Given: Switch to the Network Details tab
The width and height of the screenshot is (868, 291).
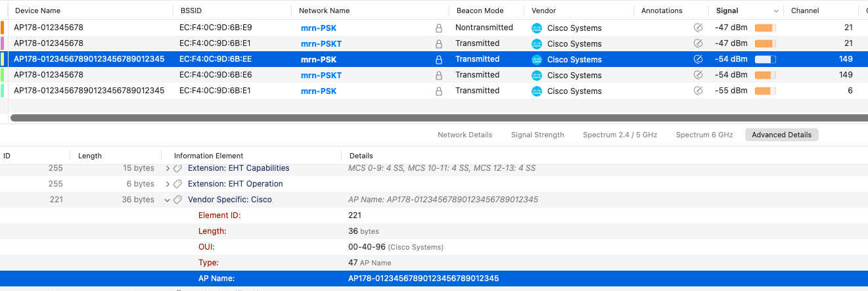Looking at the screenshot, I should coord(465,135).
